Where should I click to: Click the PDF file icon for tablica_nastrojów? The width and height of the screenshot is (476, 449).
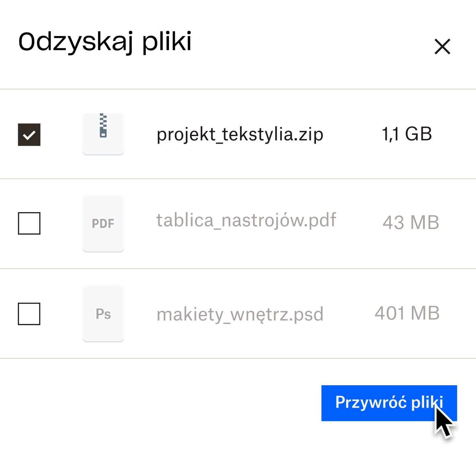click(103, 223)
